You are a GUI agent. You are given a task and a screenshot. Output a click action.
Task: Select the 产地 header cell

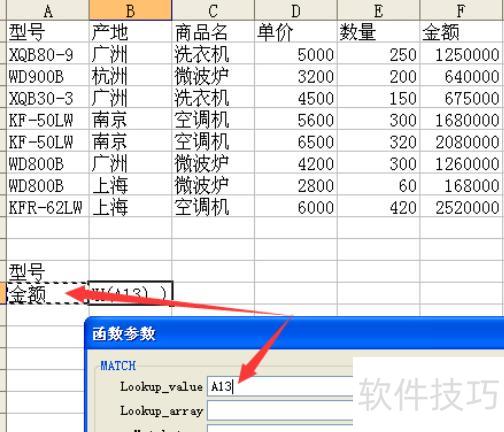(130, 32)
